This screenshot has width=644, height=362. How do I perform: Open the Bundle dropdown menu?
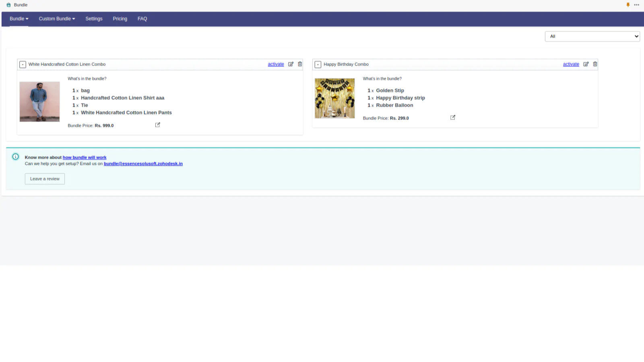(x=19, y=19)
